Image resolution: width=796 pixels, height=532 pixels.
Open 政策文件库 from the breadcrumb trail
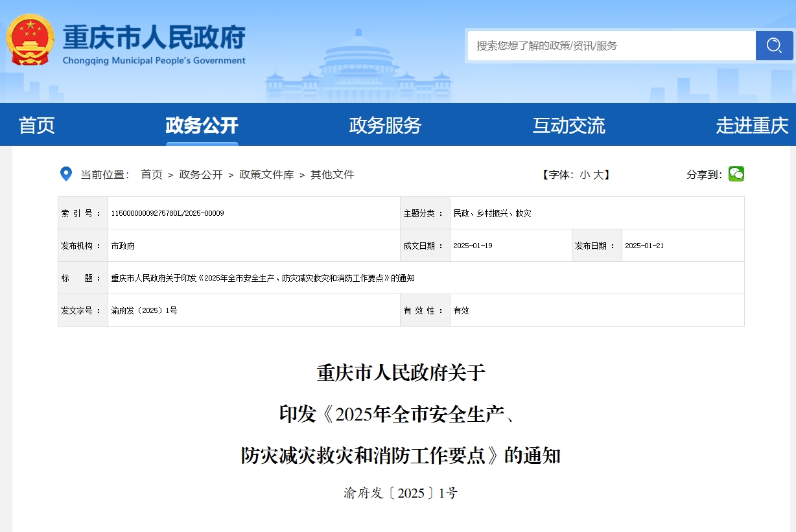pos(266,174)
